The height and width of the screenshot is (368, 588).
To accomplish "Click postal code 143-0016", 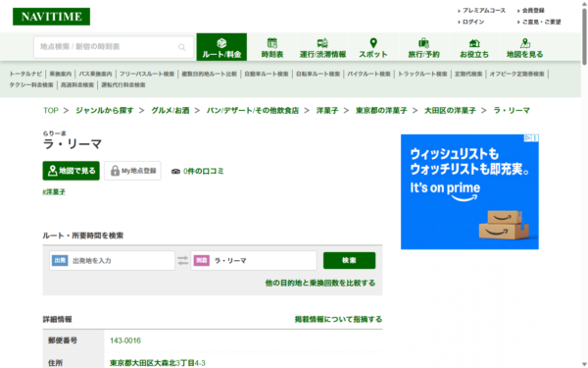I will coord(125,341).
